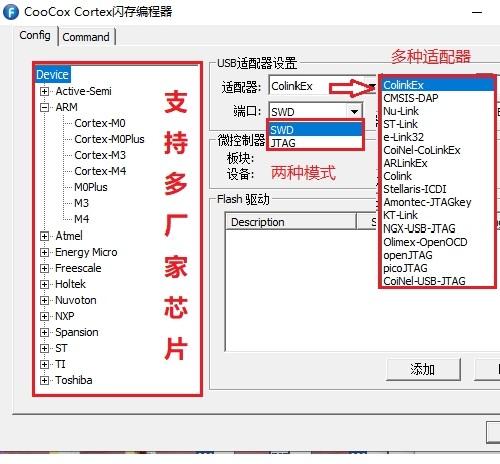Choose ST-Link in the adapter list
The height and width of the screenshot is (464, 500).
pos(437,124)
